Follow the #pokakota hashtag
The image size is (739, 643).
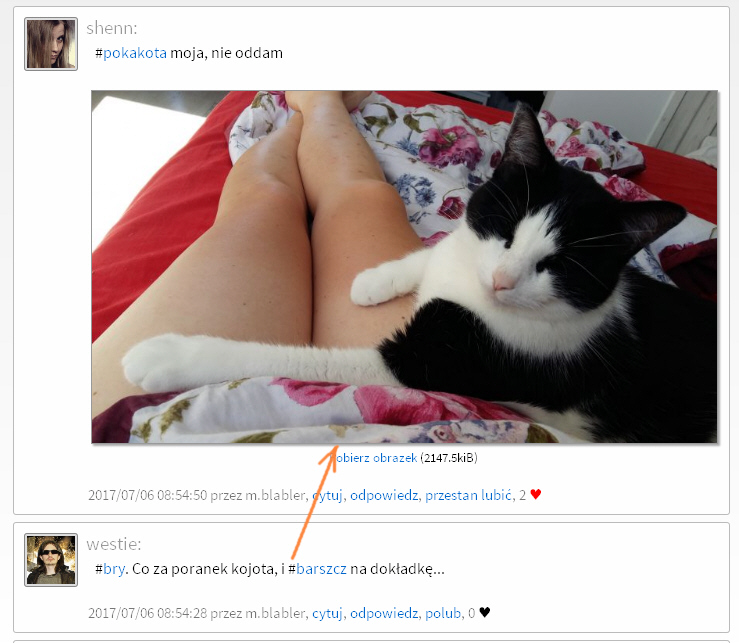pos(135,52)
